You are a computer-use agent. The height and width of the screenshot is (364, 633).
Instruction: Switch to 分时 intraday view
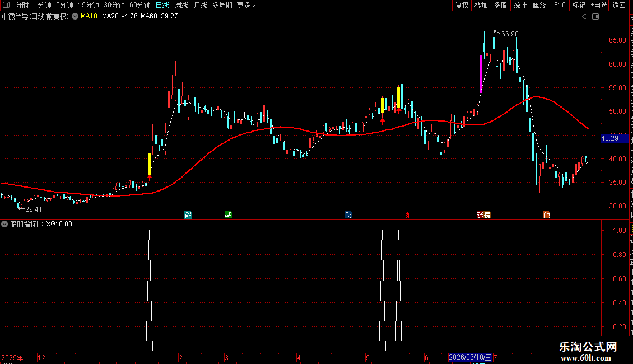tap(22, 5)
